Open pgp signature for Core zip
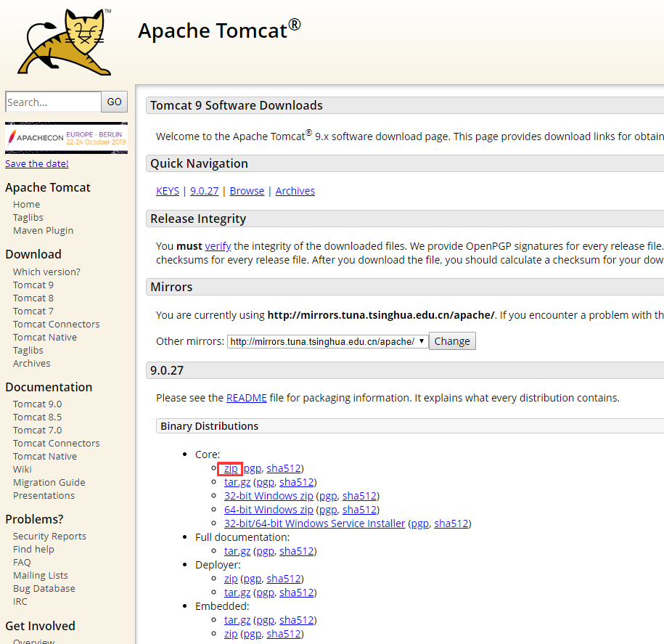The width and height of the screenshot is (664, 644). [x=253, y=468]
